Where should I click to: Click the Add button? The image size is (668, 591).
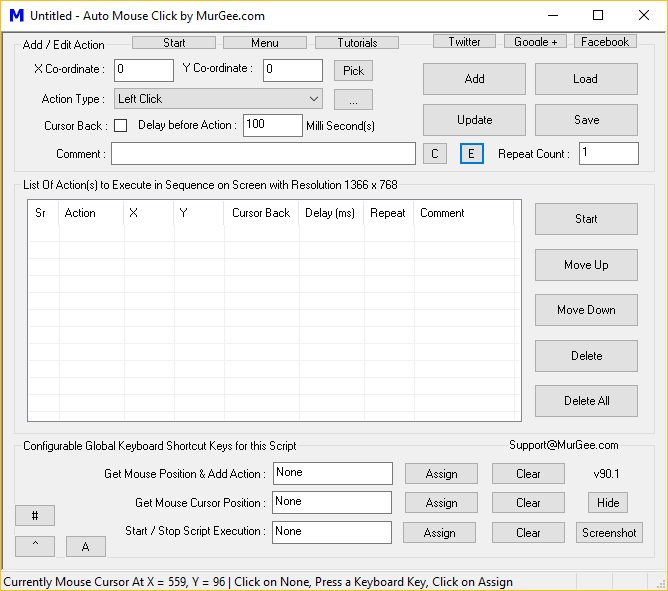474,79
